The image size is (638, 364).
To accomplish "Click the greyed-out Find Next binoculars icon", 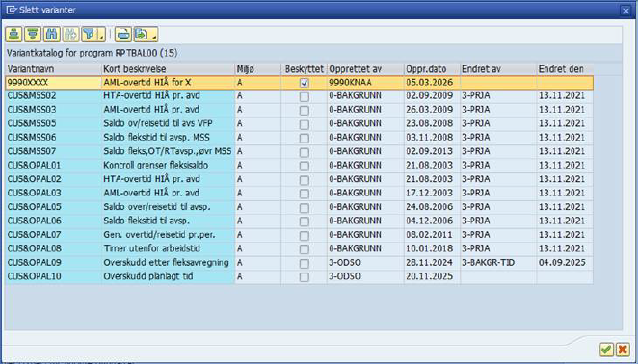I will click(x=70, y=35).
